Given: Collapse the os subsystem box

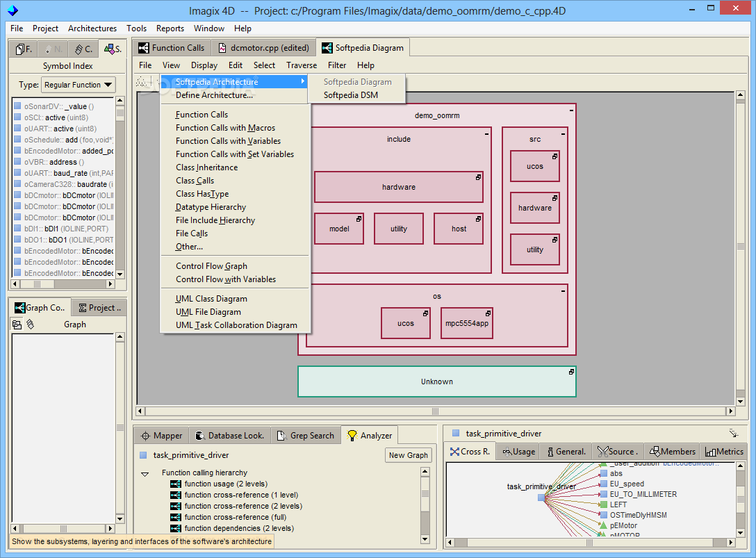Looking at the screenshot, I should 563,291.
